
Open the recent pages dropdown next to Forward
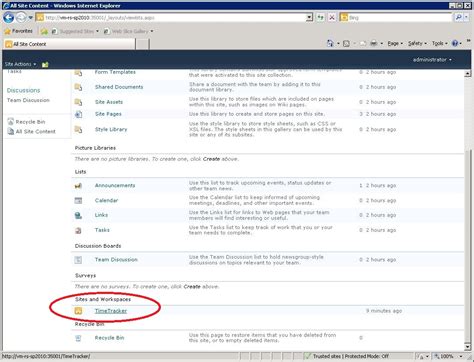(x=30, y=17)
